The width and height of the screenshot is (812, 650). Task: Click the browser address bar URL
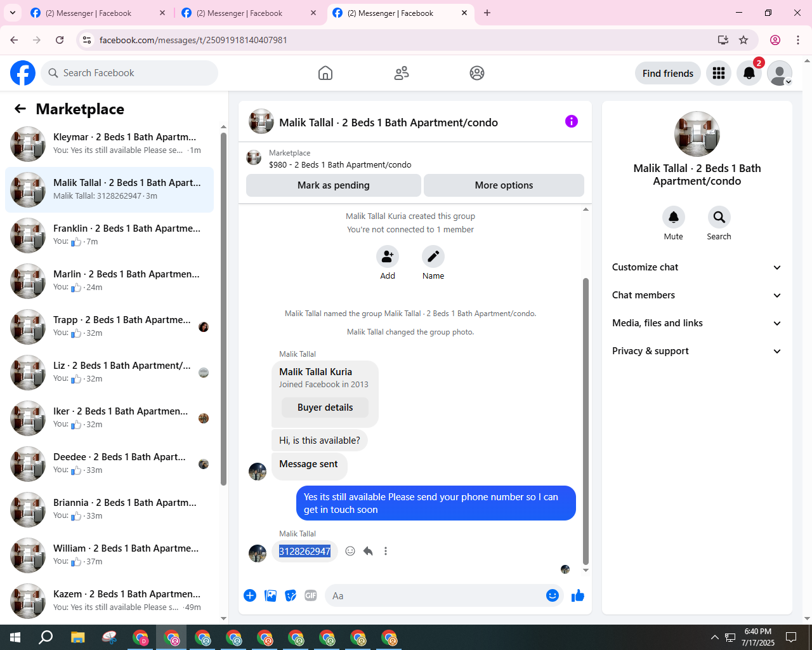coord(193,40)
